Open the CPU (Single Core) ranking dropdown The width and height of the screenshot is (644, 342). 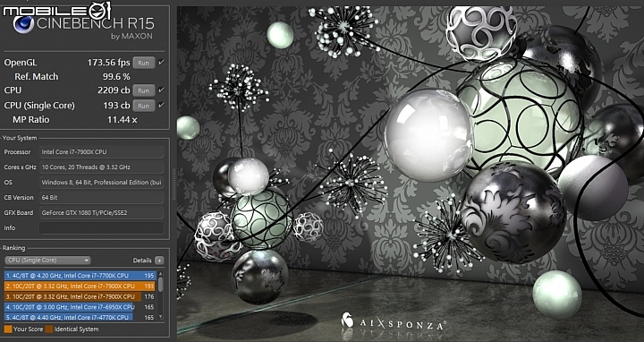point(47,261)
